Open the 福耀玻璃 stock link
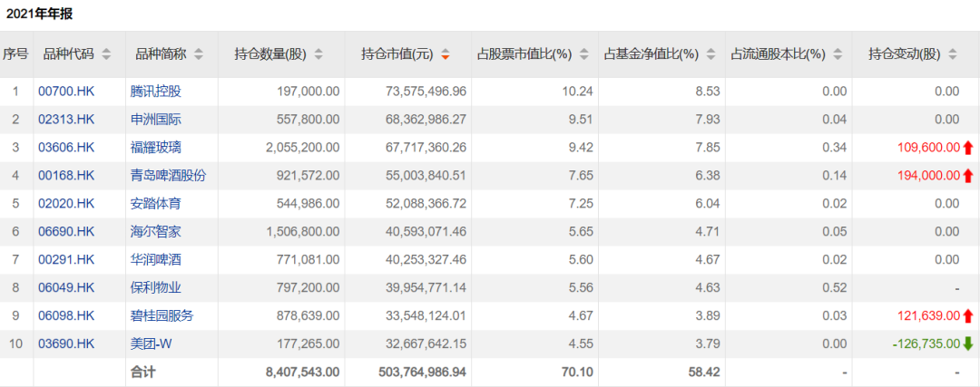The width and height of the screenshot is (980, 387). click(156, 148)
